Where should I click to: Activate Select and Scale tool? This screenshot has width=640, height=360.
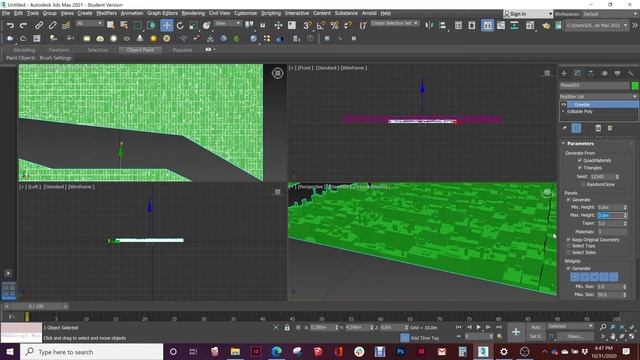click(x=193, y=25)
